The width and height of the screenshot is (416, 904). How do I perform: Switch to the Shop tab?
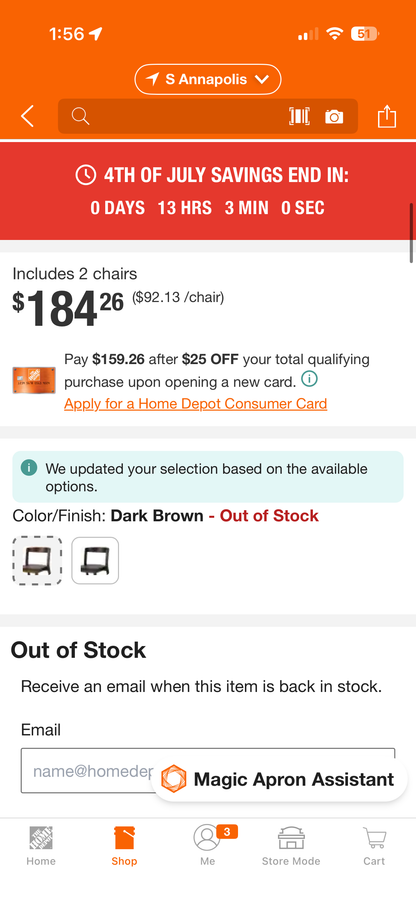[124, 846]
